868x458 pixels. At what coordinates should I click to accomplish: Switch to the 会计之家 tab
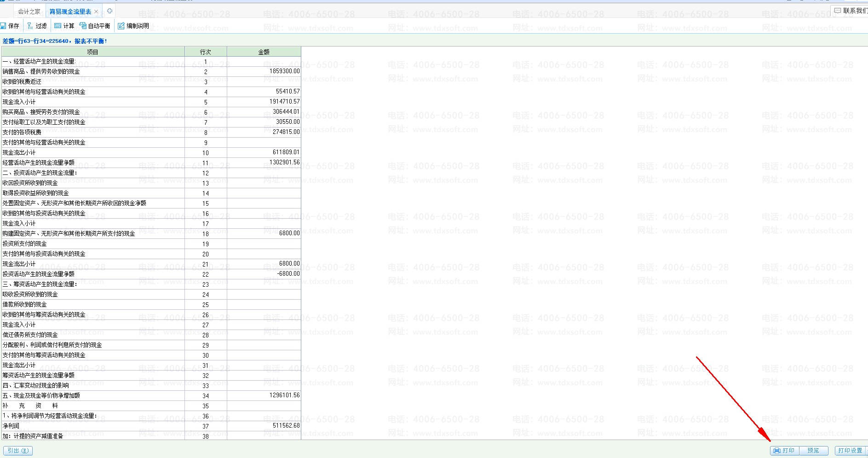[x=29, y=12]
